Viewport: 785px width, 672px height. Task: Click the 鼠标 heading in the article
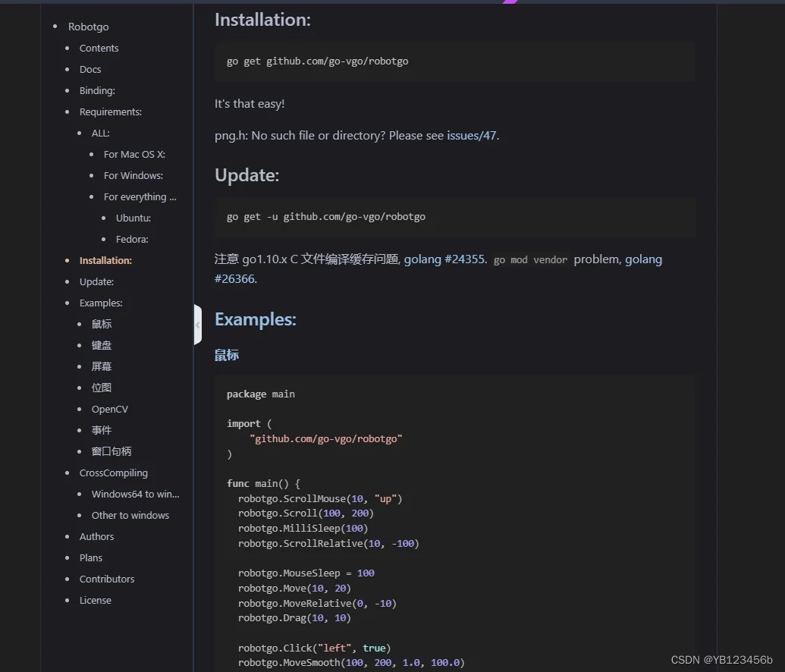tap(226, 355)
